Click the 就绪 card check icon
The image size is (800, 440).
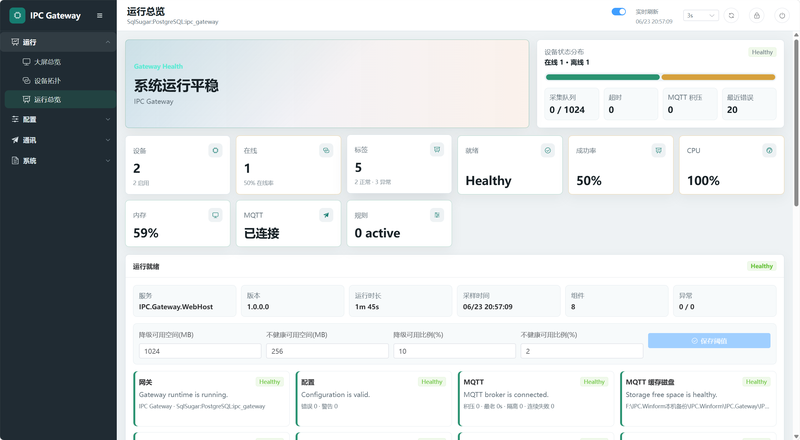(547, 151)
